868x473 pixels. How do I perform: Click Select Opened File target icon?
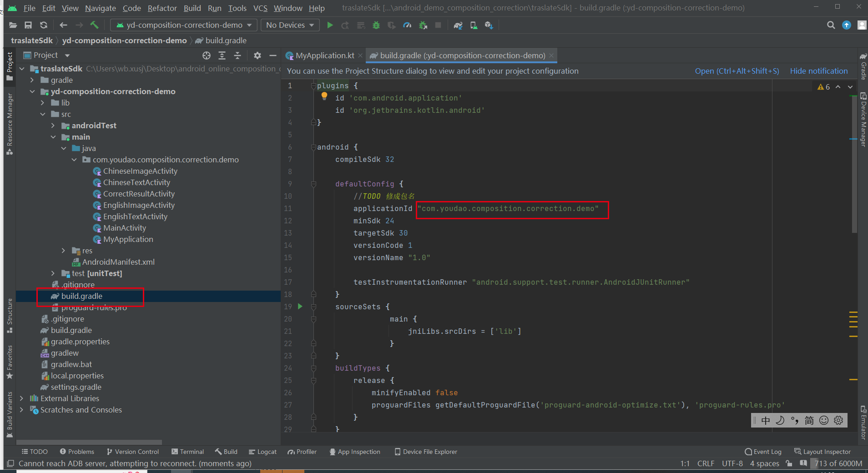(207, 55)
